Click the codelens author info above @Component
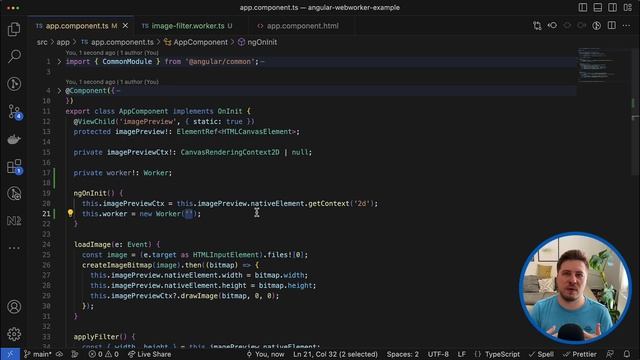This screenshot has height=360, width=640. pyautogui.click(x=112, y=82)
